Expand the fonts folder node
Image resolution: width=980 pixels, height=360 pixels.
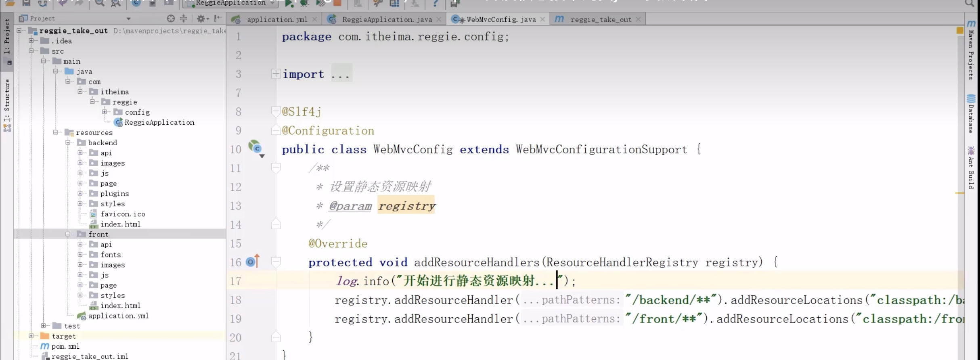pos(80,254)
